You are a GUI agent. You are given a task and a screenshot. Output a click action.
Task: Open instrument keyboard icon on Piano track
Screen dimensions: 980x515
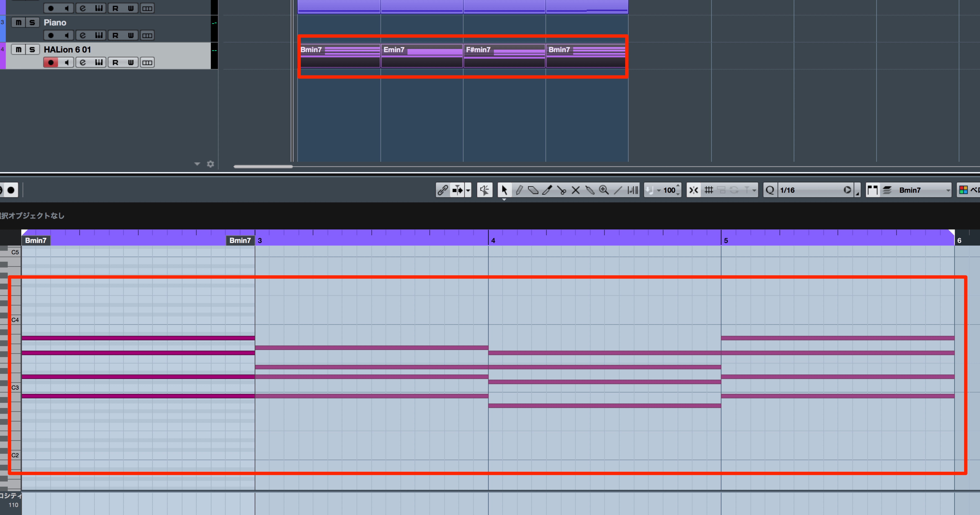point(99,35)
